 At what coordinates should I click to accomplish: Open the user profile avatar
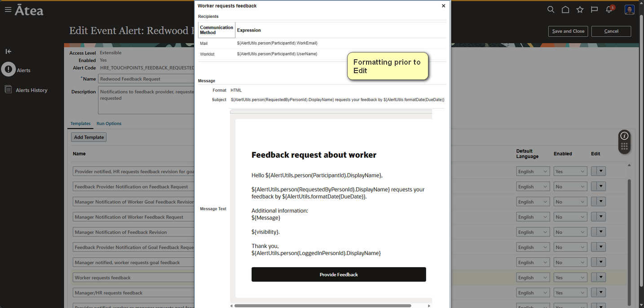630,9
